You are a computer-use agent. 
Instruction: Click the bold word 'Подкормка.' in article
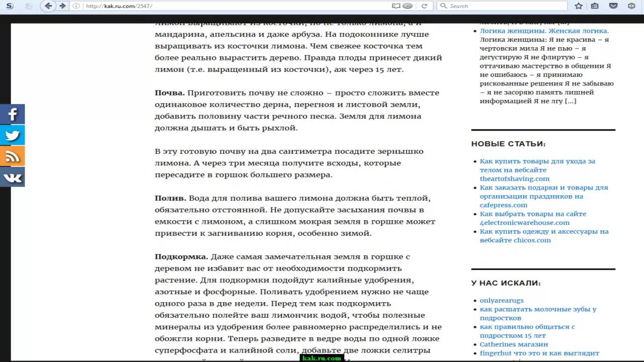(181, 257)
